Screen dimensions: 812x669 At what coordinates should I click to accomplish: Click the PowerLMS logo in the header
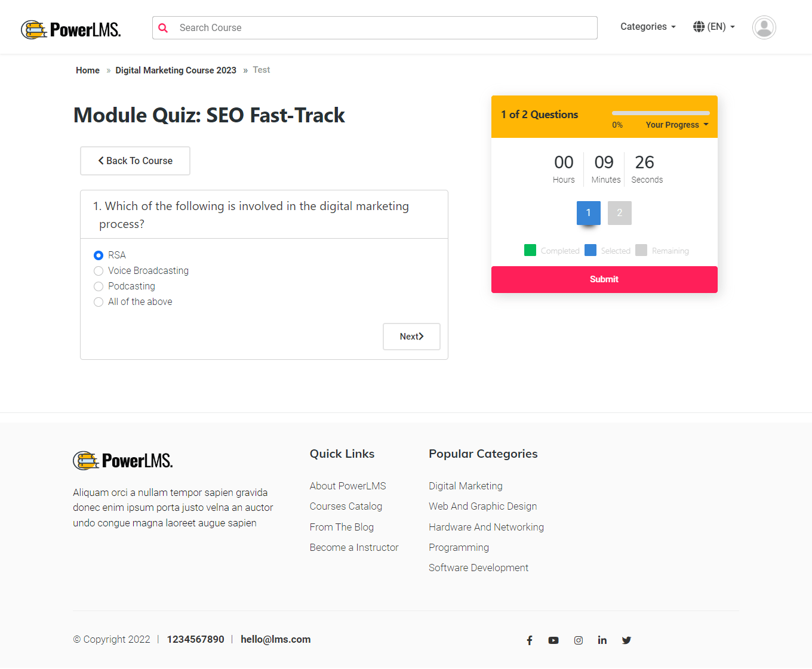coord(70,29)
